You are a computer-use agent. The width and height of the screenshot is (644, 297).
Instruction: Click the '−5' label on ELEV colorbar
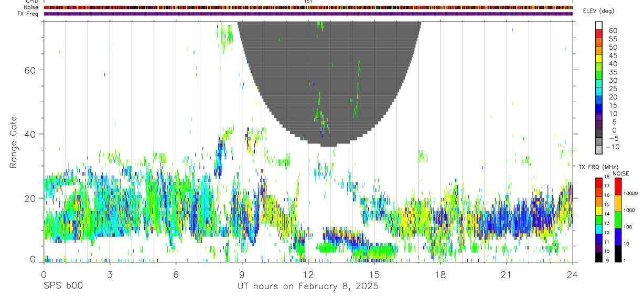coord(613,139)
